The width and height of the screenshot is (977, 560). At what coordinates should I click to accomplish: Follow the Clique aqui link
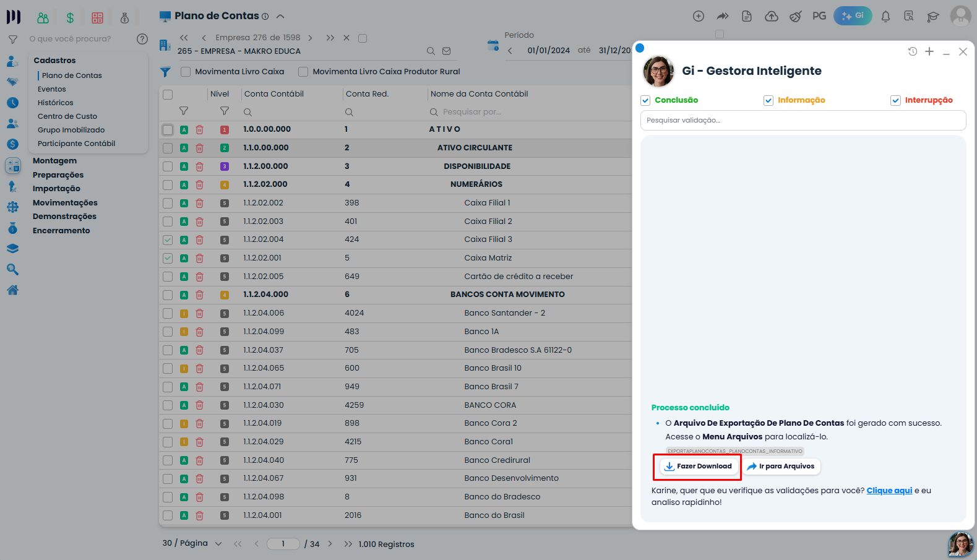(889, 491)
